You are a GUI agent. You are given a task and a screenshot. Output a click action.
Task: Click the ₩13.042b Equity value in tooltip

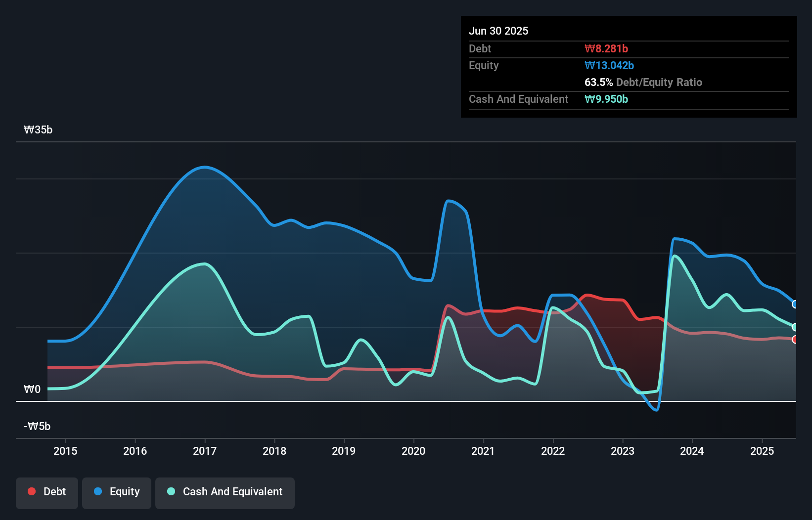tap(609, 65)
